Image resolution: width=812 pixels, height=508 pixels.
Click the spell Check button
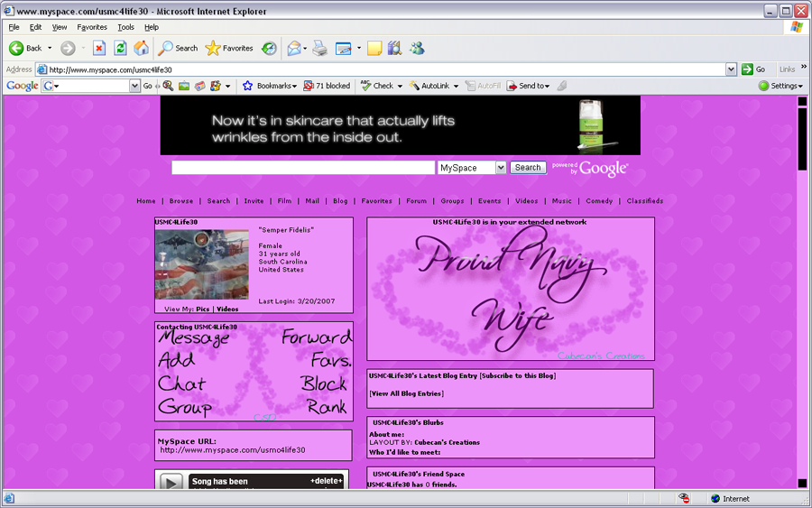[x=377, y=86]
